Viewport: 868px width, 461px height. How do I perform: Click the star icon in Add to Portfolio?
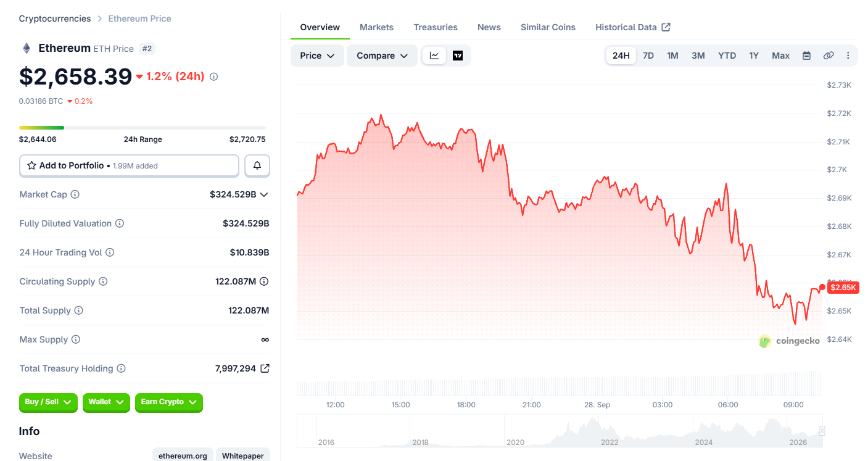pos(31,165)
